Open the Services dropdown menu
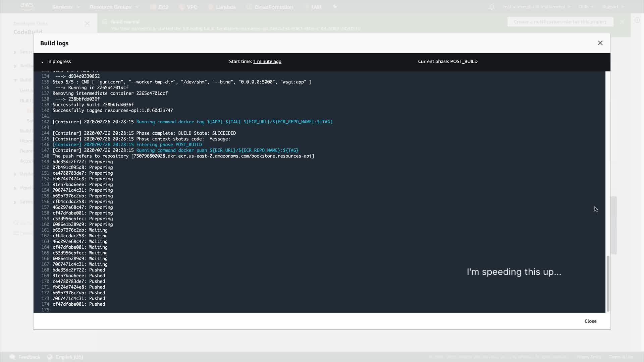 (66, 7)
